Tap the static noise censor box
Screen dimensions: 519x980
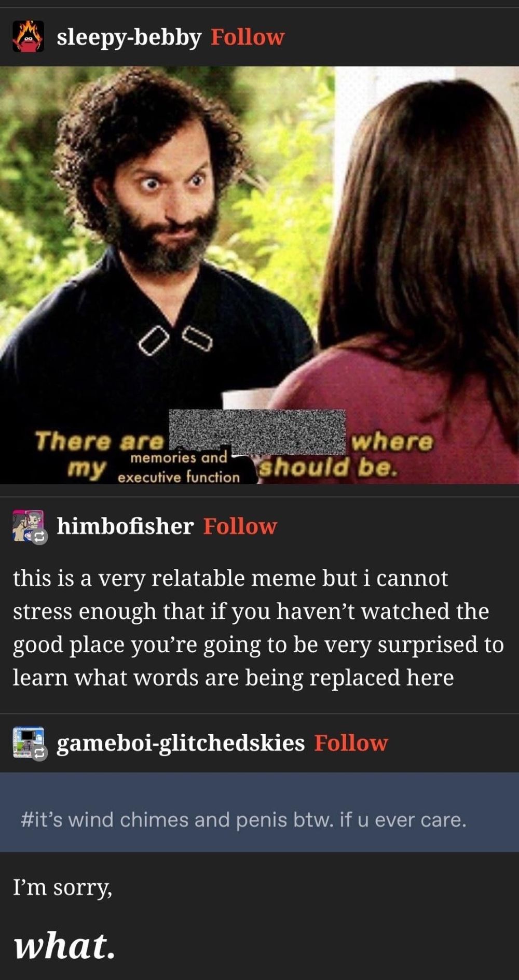click(257, 431)
